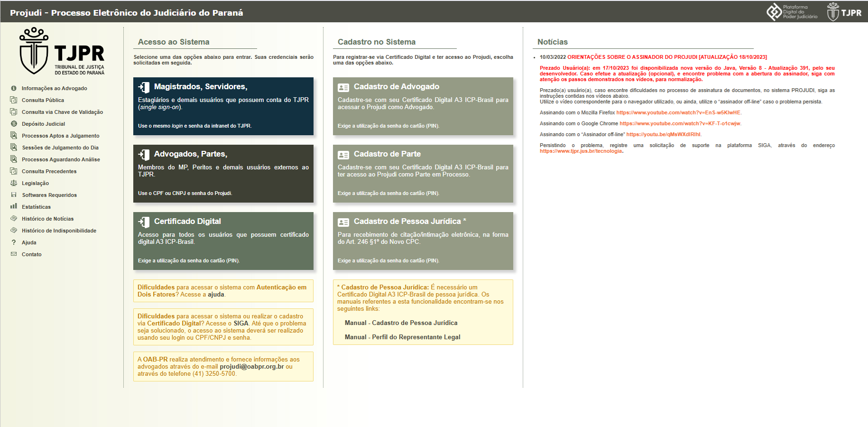View Histórico de Notícias
Viewport: 868px width, 427px height.
47,219
